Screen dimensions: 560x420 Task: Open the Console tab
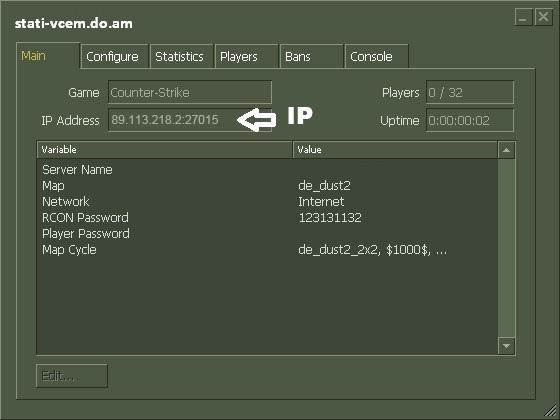pyautogui.click(x=376, y=56)
